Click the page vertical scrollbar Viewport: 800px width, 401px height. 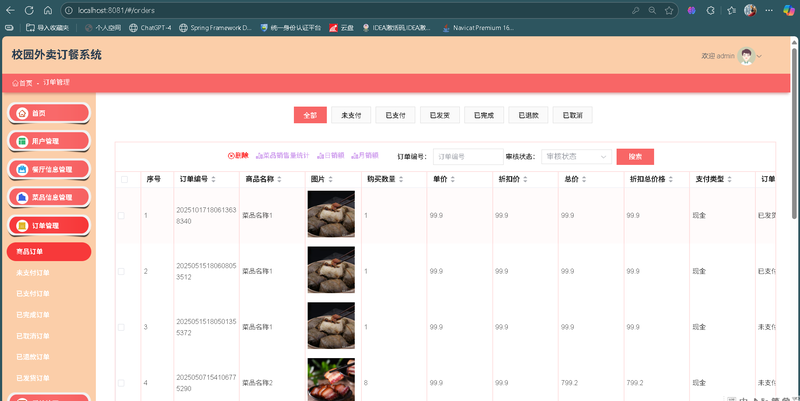[x=795, y=200]
